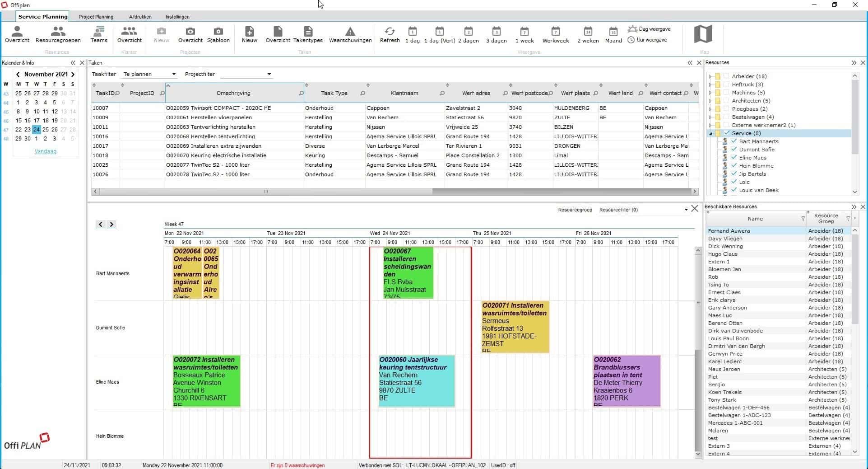This screenshot has width=868, height=469.
Task: Expand the Bestelwagen (4) tree node
Action: [710, 117]
